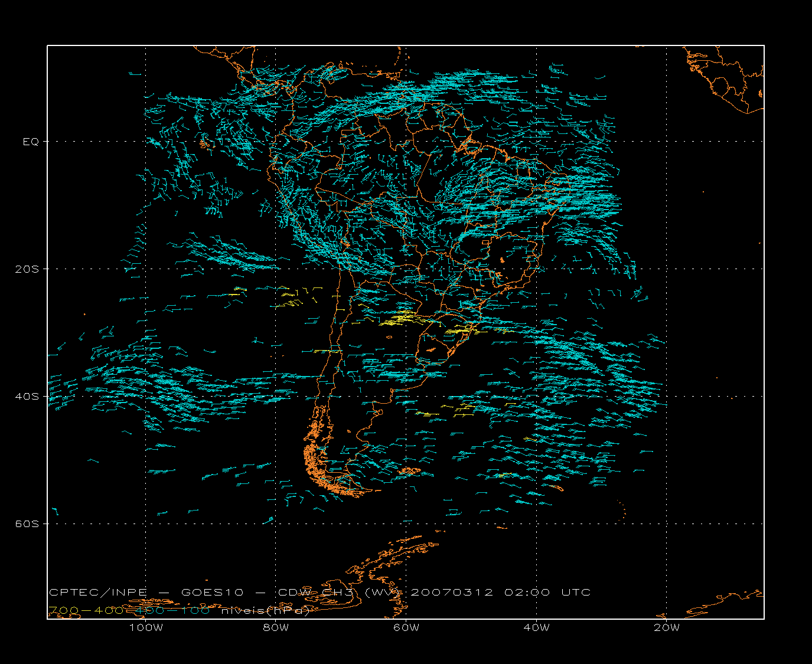812x664 pixels.
Task: Click the 60W longitude label
Action: pos(406,627)
